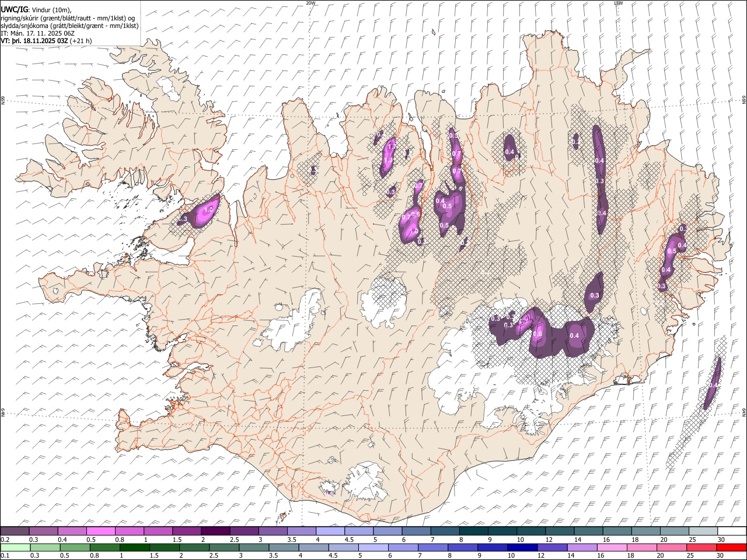This screenshot has width=747, height=560.
Task: Select lower legend light violet swatch at 14
Action: click(x=582, y=547)
